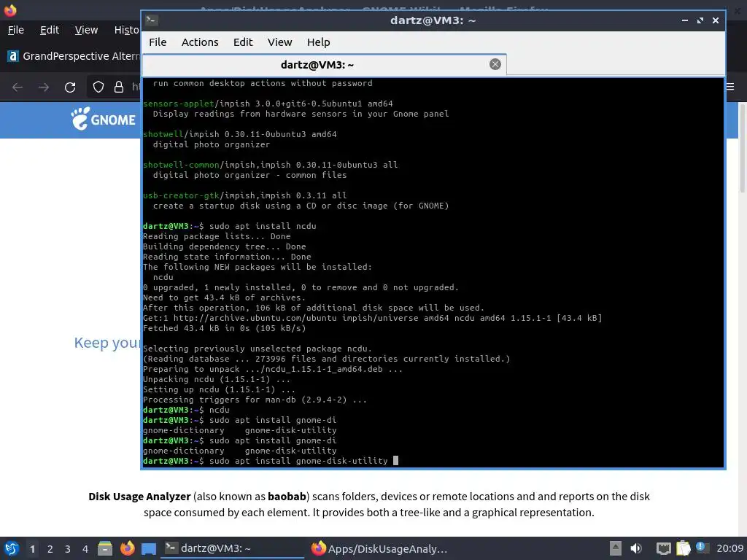Image resolution: width=747 pixels, height=560 pixels.
Task: Click the Firefox page vertical scrollbar
Action: [742, 147]
